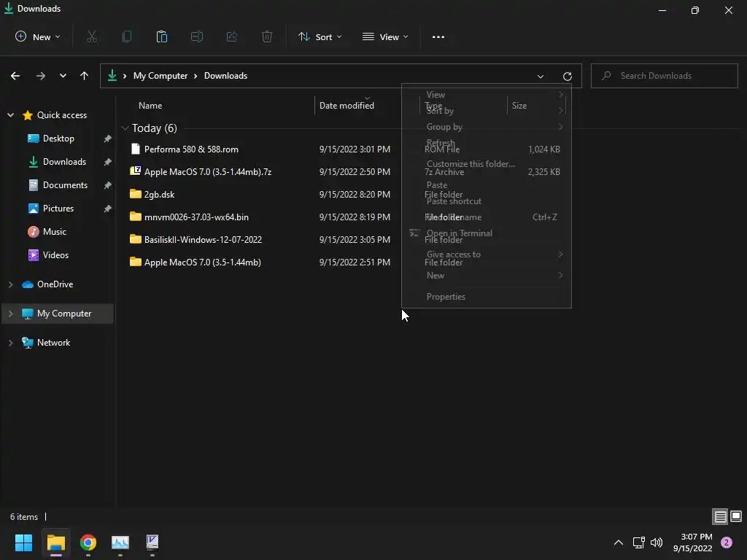This screenshot has height=560, width=747.
Task: Expand the address bar history dropdown
Action: tap(541, 76)
